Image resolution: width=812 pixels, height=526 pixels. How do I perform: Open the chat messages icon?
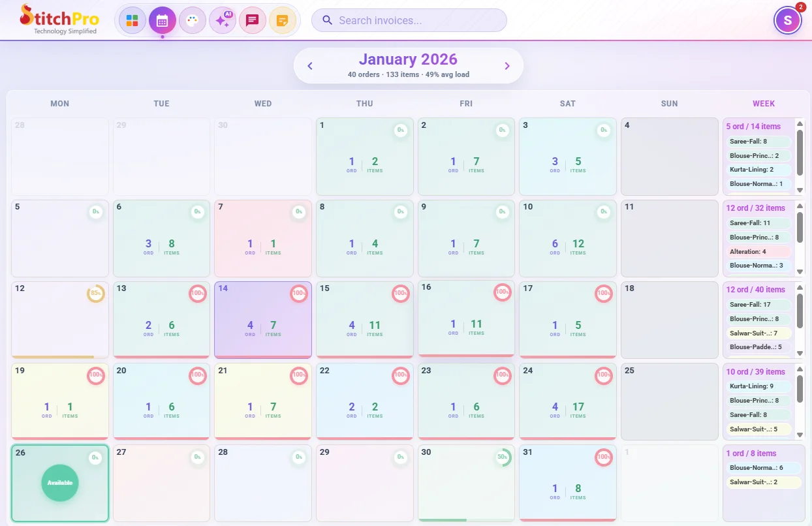pyautogui.click(x=252, y=20)
